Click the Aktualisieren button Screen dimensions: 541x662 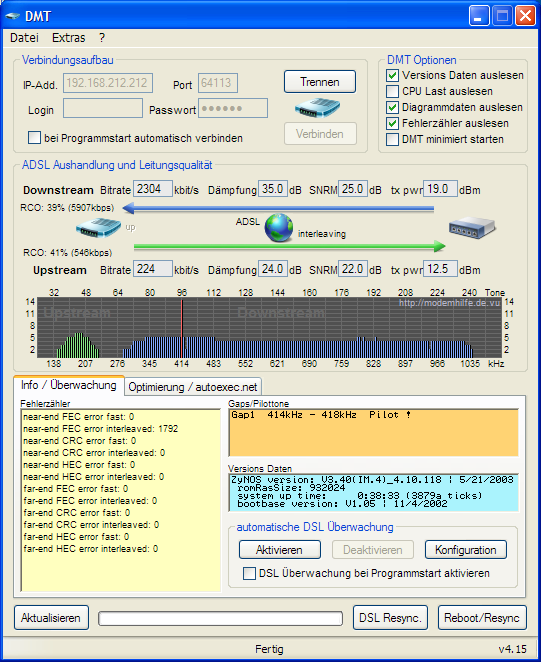click(51, 618)
